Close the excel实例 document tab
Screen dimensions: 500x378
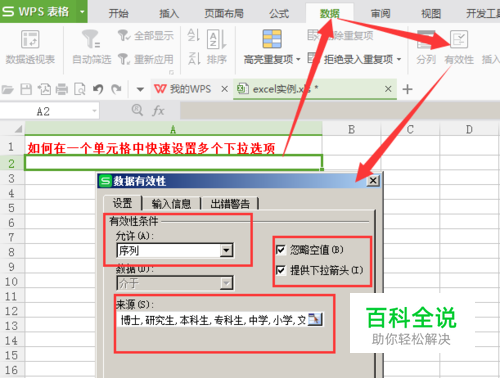(388, 89)
